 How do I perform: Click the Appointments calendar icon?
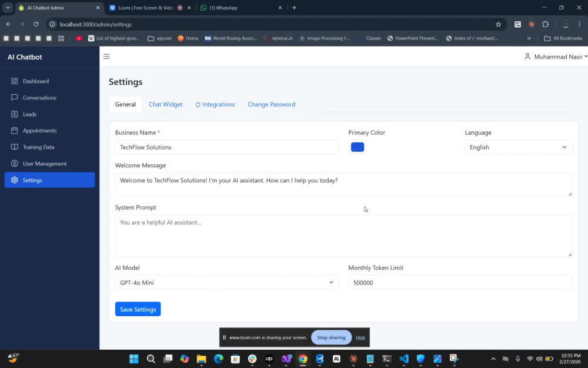coord(14,131)
